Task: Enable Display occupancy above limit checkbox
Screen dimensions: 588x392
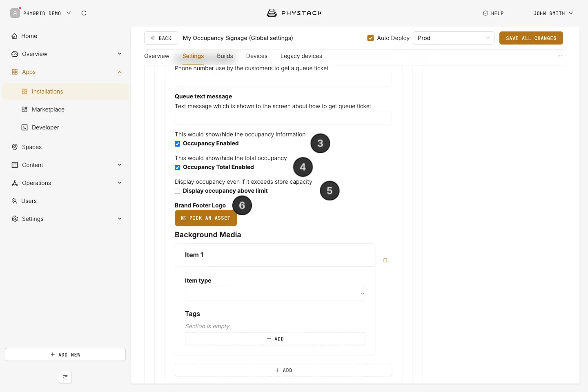Action: click(x=178, y=191)
